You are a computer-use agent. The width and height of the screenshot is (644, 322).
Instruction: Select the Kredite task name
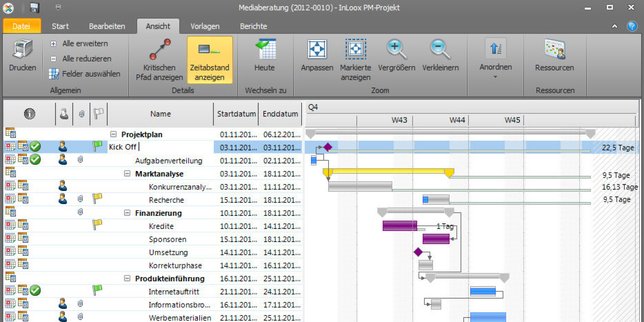tap(161, 226)
